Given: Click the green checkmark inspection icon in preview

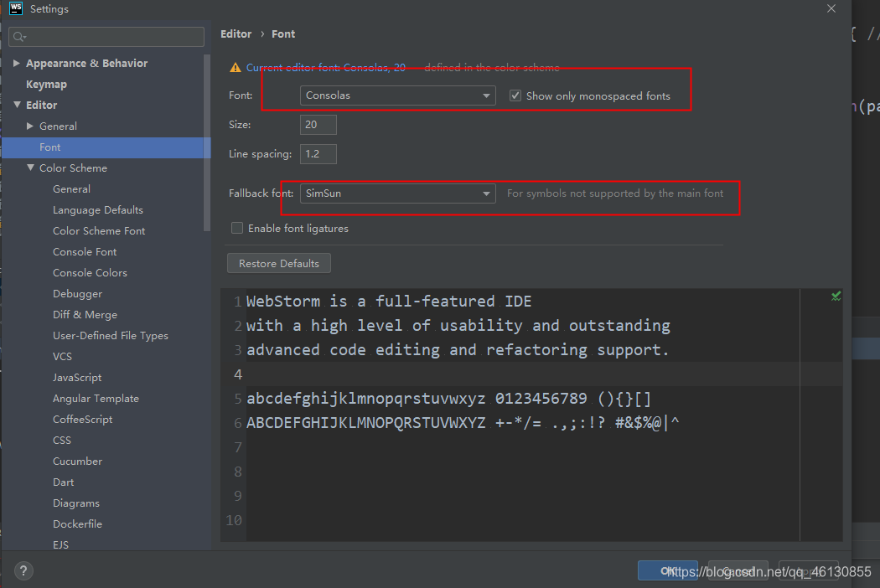Looking at the screenshot, I should pos(836,296).
